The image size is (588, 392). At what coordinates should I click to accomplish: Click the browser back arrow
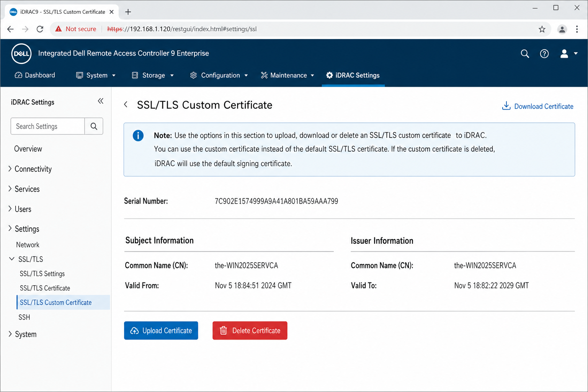pos(10,29)
